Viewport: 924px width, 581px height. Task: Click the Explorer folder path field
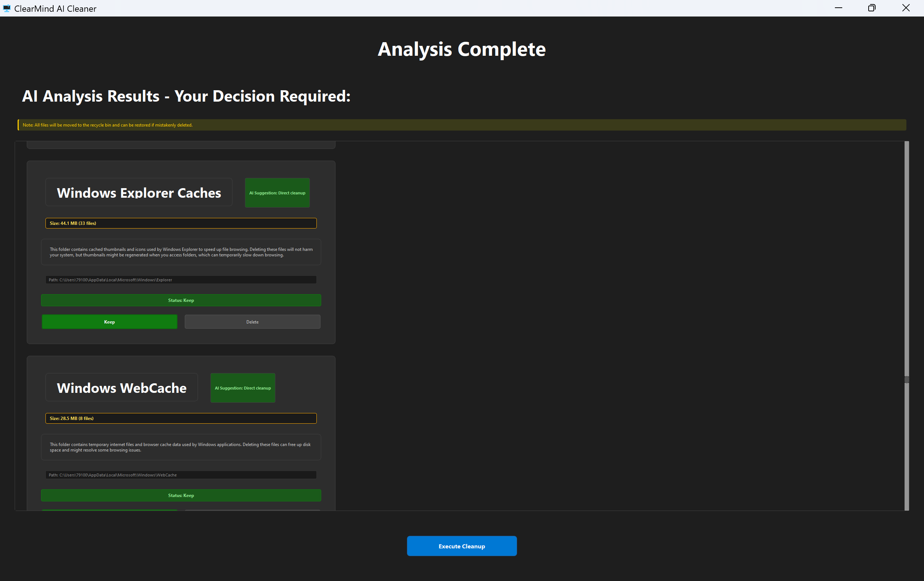pyautogui.click(x=181, y=280)
